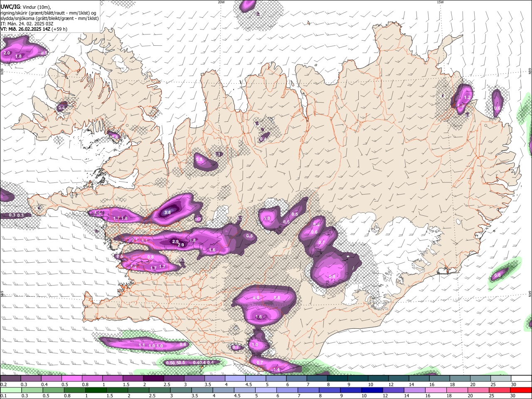Click the dark purple 0.2 swatch in top legend row
The height and width of the screenshot is (399, 532).
pos(11,379)
